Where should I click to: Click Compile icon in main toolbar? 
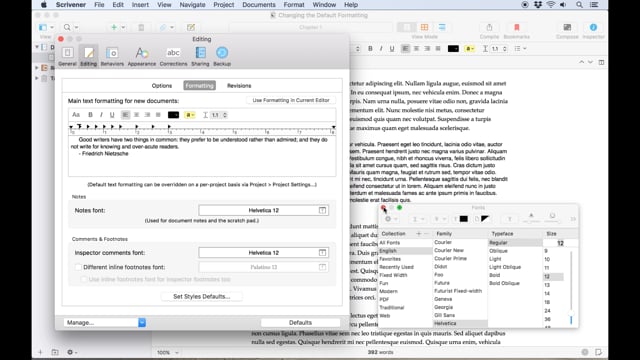pyautogui.click(x=489, y=27)
